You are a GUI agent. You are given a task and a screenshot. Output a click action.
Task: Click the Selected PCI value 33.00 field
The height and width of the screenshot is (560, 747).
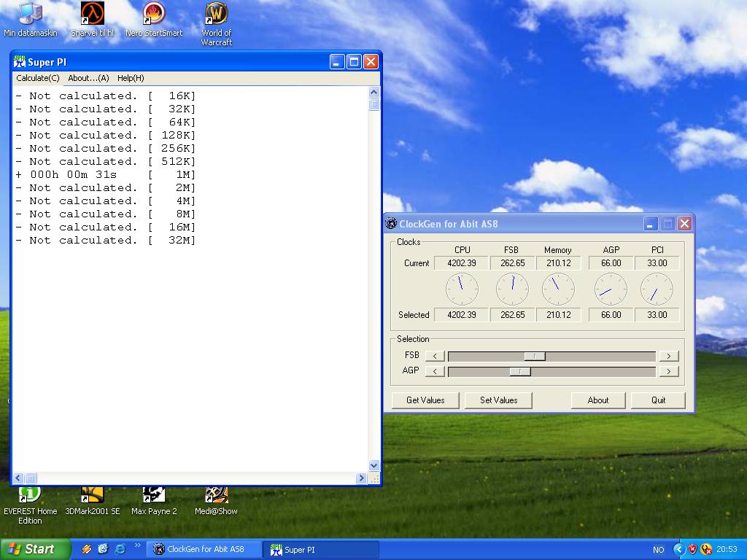point(657,315)
